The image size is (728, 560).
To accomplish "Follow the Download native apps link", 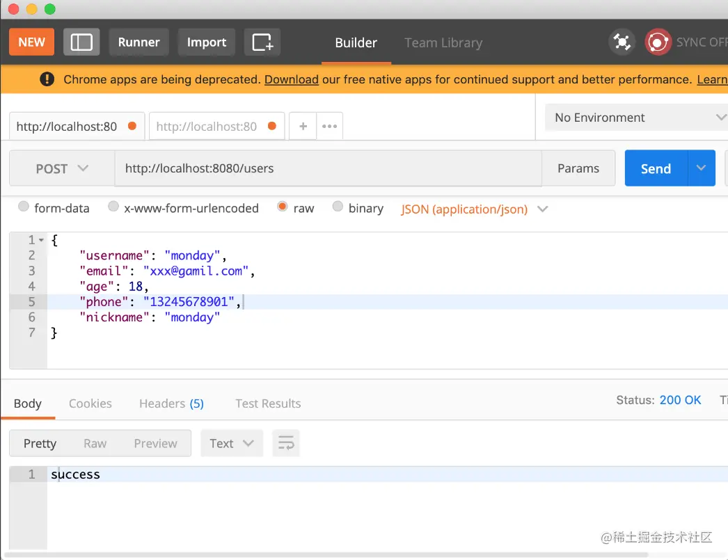I will coord(292,79).
